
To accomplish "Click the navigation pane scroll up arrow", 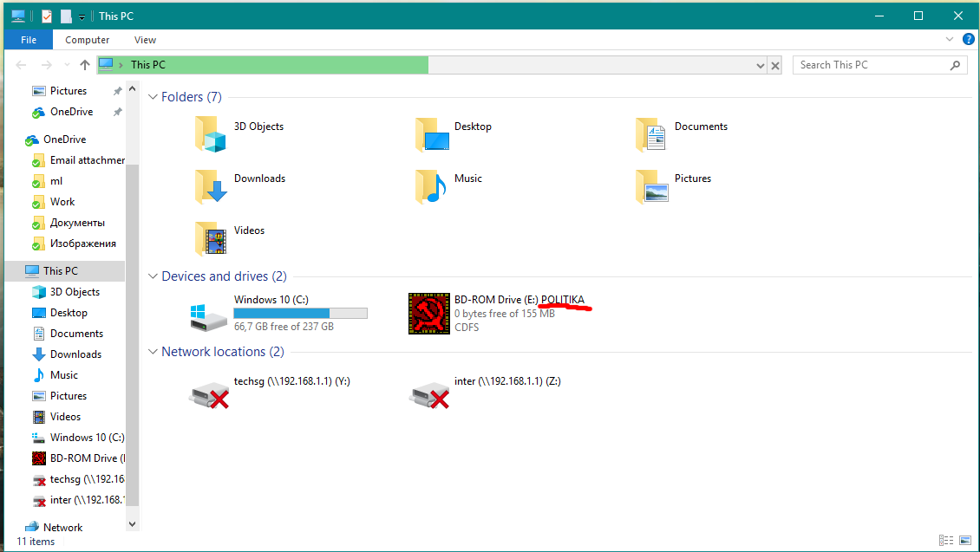I will point(132,89).
